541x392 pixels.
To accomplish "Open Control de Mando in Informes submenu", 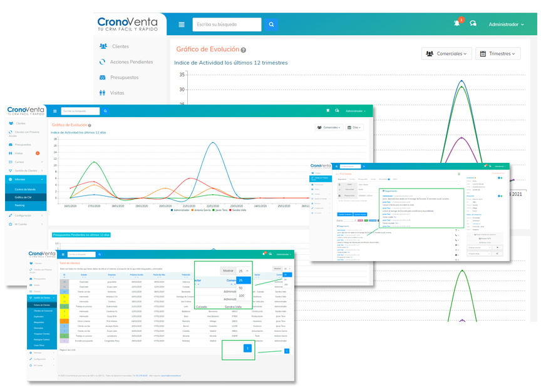I will pyautogui.click(x=25, y=190).
